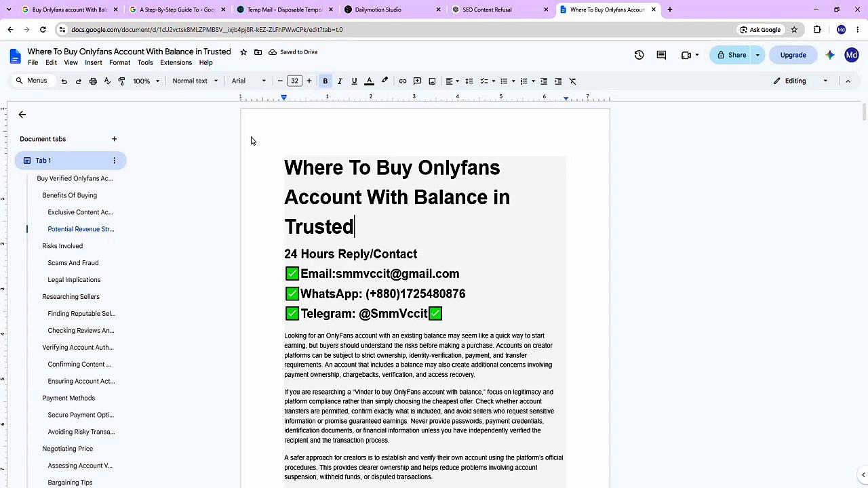Click the font size field showing 32

(294, 81)
